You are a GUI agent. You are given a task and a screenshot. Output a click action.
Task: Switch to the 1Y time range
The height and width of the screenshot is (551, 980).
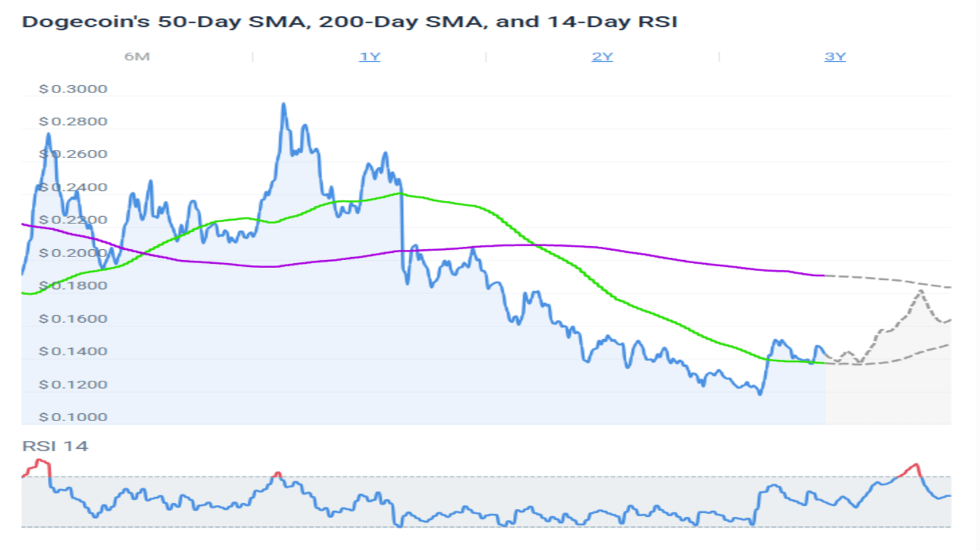[x=370, y=57]
